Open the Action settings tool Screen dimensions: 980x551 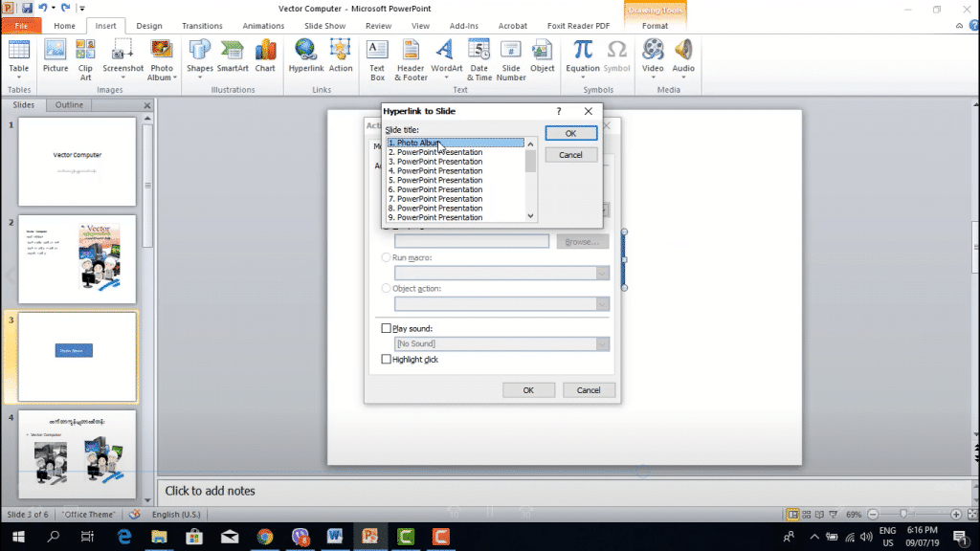pos(340,55)
